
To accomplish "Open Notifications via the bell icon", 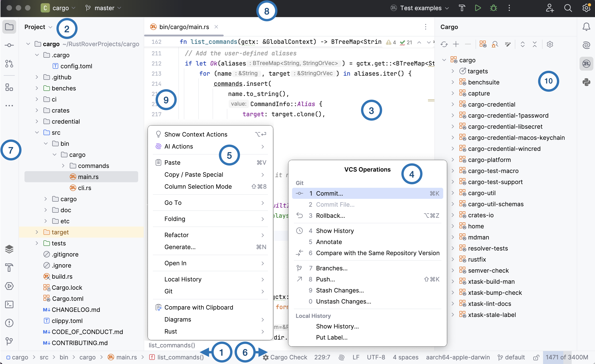I will pyautogui.click(x=586, y=27).
